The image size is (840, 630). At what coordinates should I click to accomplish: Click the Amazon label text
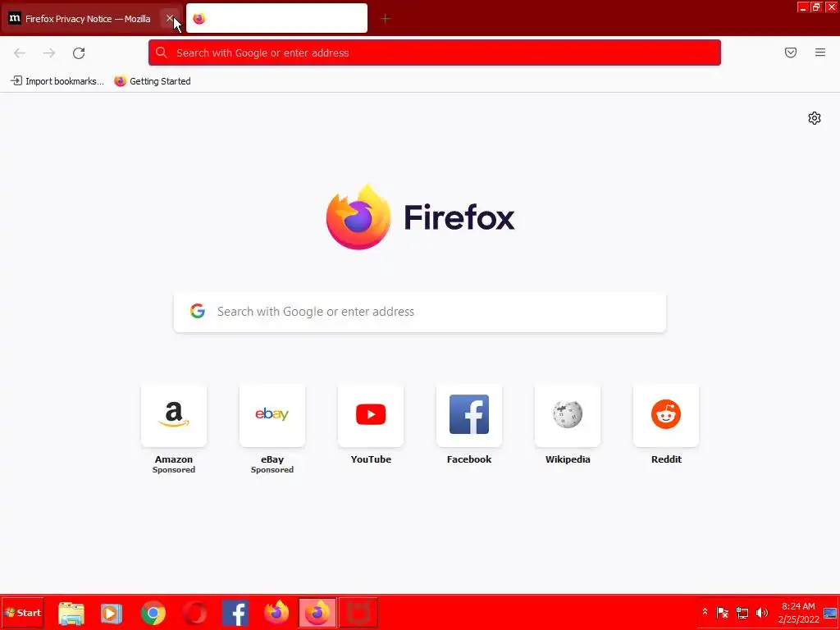174,459
